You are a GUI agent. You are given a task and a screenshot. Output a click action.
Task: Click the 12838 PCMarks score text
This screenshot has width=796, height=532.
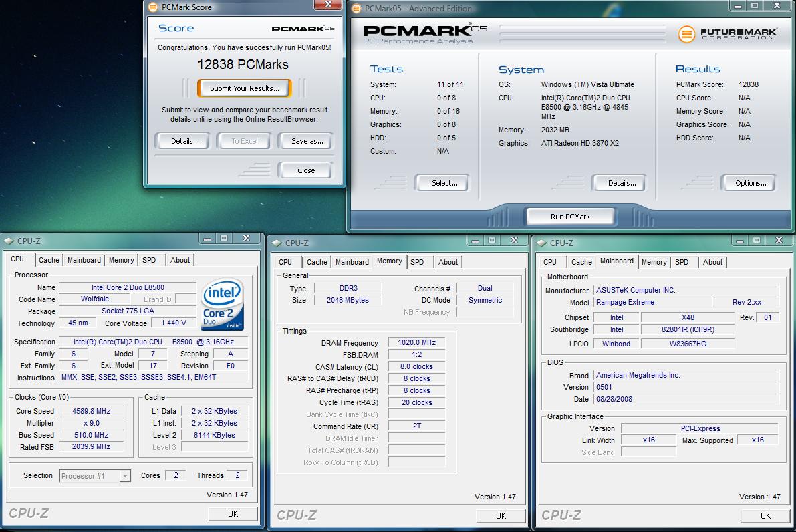click(x=243, y=64)
